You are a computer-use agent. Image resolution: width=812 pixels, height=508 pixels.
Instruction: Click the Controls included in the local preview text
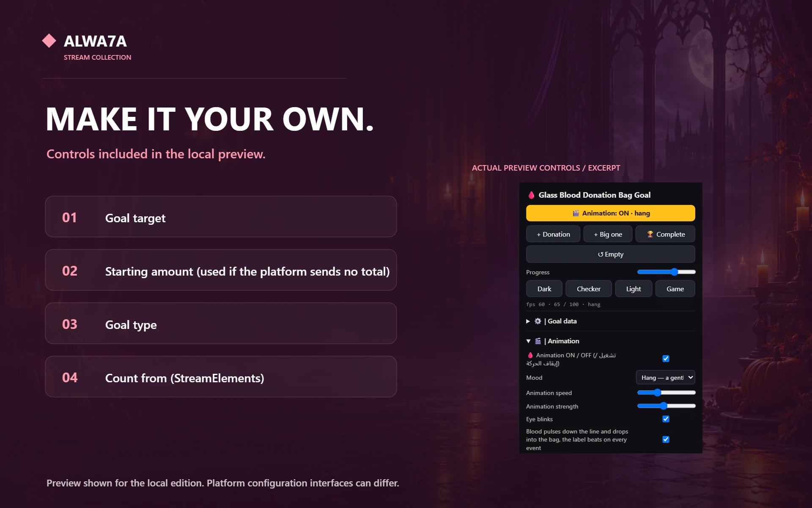[156, 154]
